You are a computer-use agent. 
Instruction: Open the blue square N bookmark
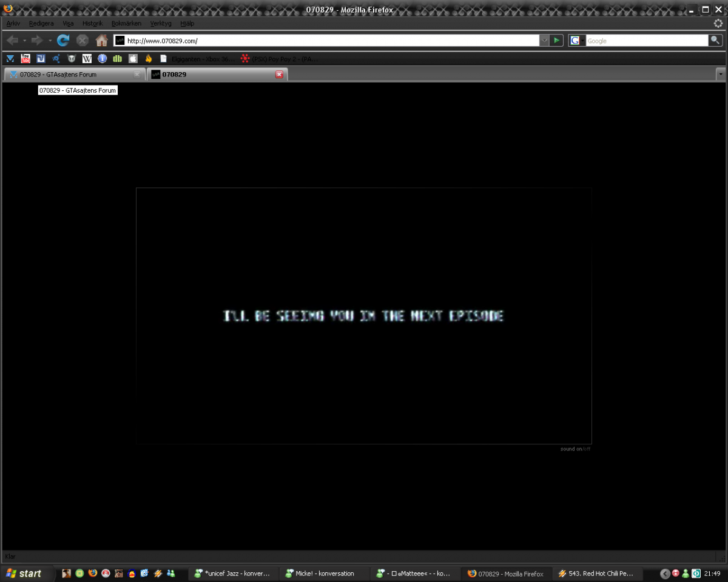coord(41,59)
